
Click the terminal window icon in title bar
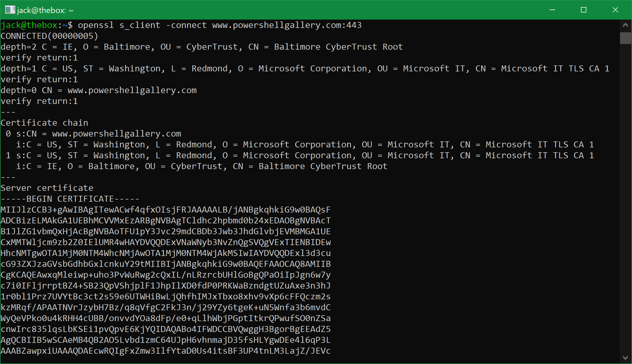point(10,10)
